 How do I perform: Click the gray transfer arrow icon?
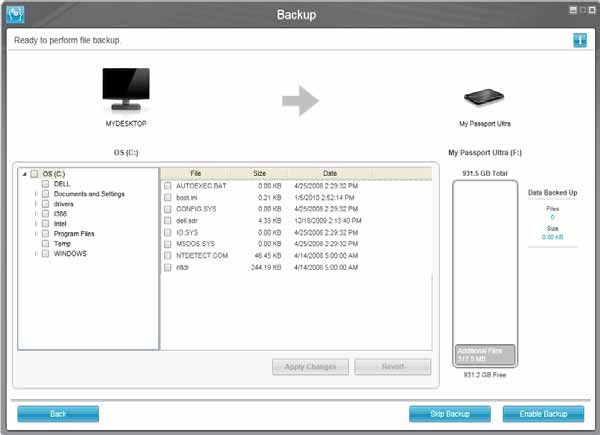[x=299, y=99]
